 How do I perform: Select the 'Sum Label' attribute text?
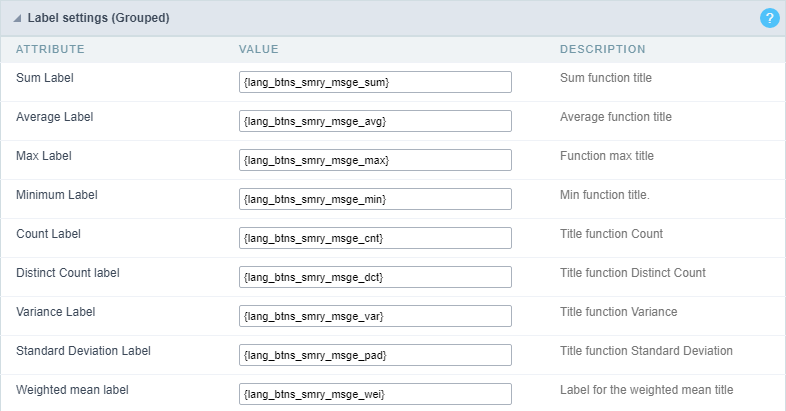pyautogui.click(x=45, y=78)
